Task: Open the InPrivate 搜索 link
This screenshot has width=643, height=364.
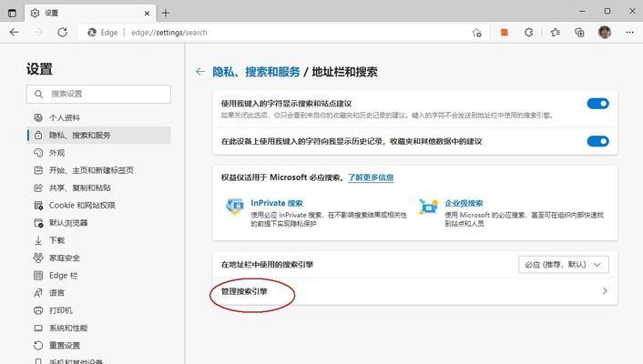Action: tap(277, 203)
